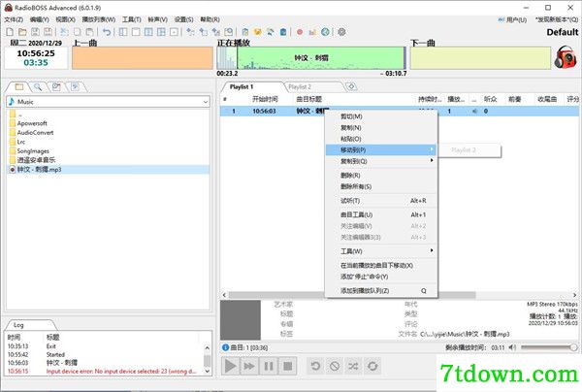Open the SongImages folder
582x392 pixels.
(x=33, y=151)
